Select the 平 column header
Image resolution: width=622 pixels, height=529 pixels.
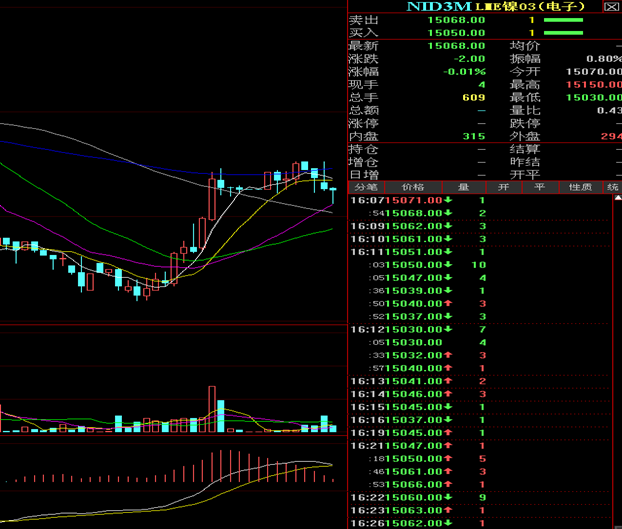click(x=540, y=187)
